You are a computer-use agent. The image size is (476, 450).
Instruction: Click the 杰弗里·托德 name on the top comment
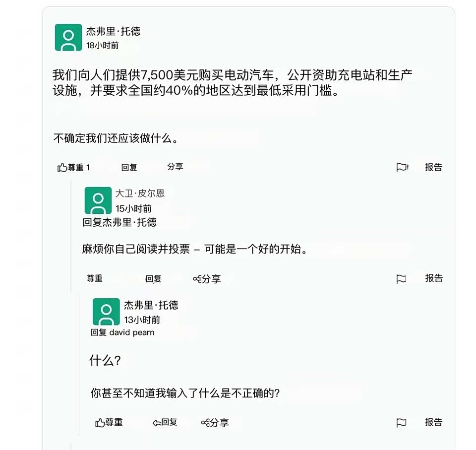pyautogui.click(x=113, y=31)
